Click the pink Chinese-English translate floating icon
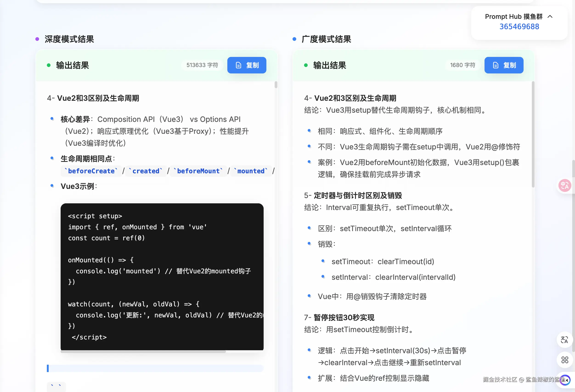This screenshot has height=392, width=575. tap(565, 185)
